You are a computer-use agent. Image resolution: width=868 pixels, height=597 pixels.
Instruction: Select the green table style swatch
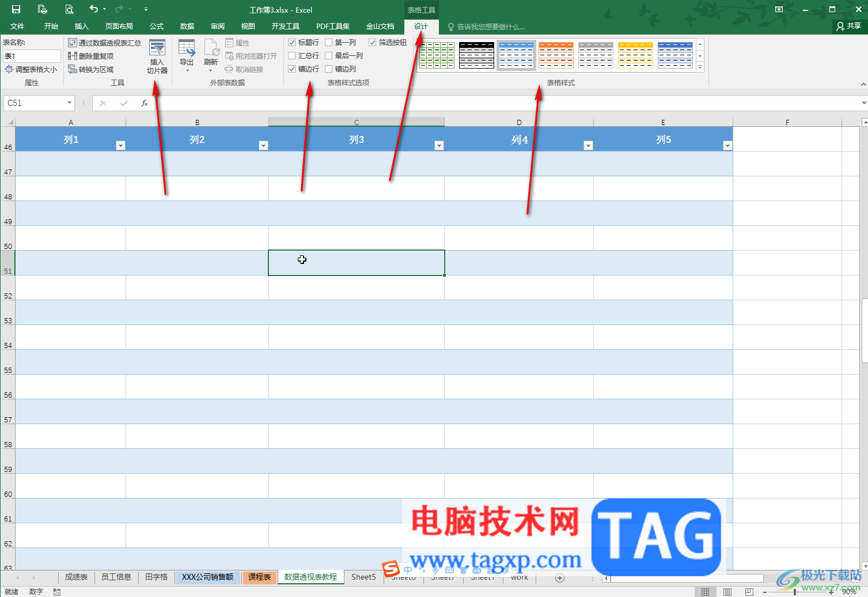pyautogui.click(x=437, y=55)
